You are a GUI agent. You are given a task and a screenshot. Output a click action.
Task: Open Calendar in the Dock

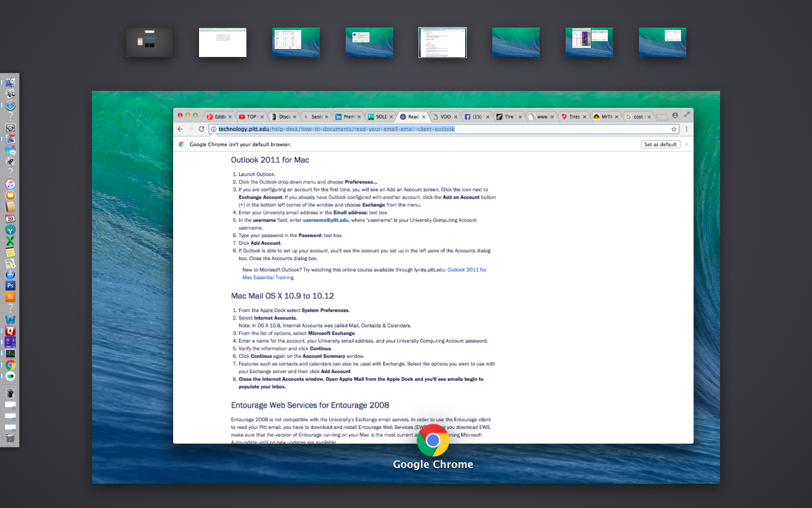pos(10,218)
